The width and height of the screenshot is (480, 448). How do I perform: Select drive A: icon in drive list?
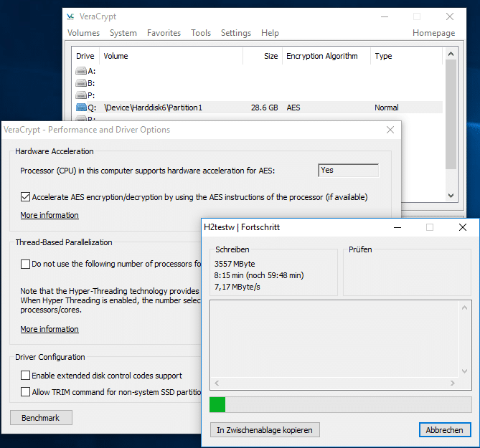coord(81,71)
